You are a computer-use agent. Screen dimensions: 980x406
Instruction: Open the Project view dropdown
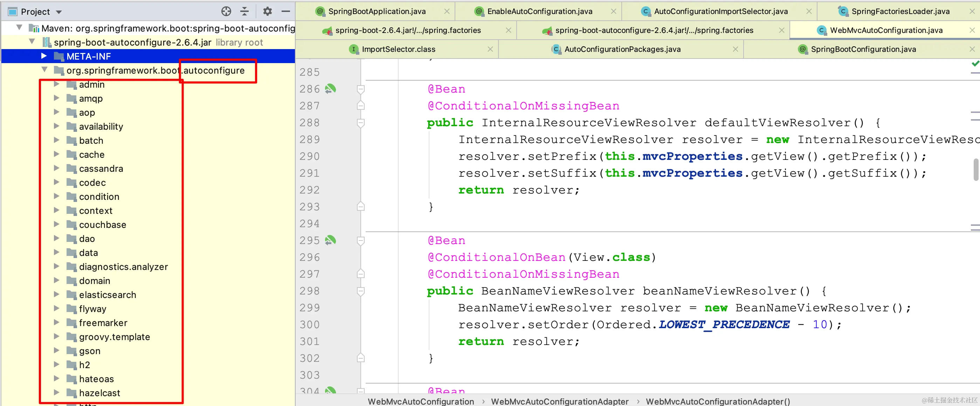pos(59,12)
